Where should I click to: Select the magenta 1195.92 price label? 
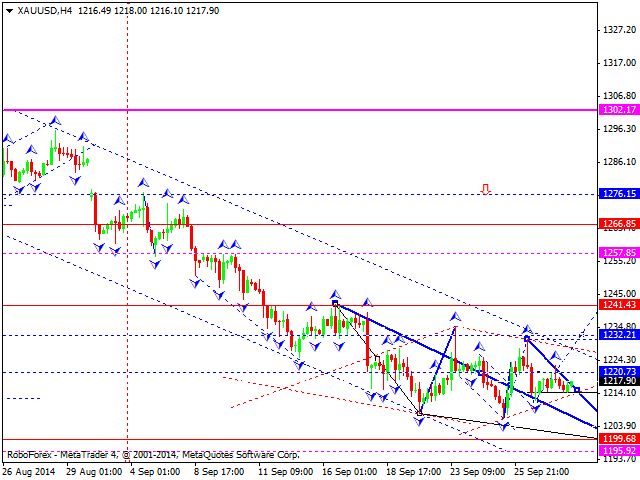pos(619,451)
